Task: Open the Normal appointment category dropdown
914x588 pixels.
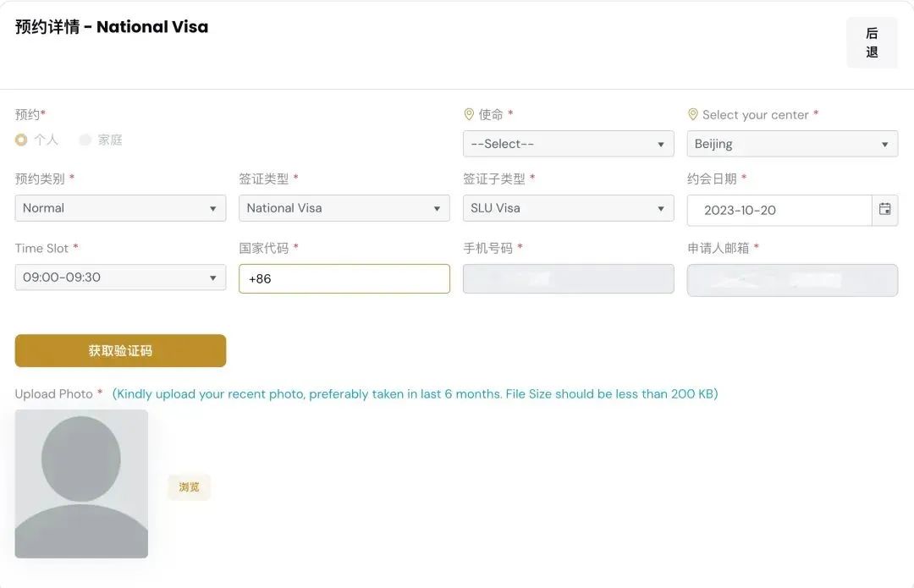Action: 120,208
